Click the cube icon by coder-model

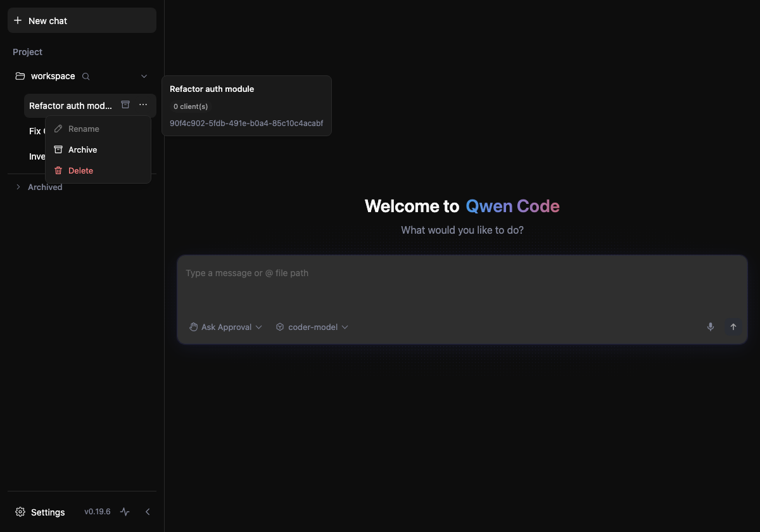click(280, 327)
